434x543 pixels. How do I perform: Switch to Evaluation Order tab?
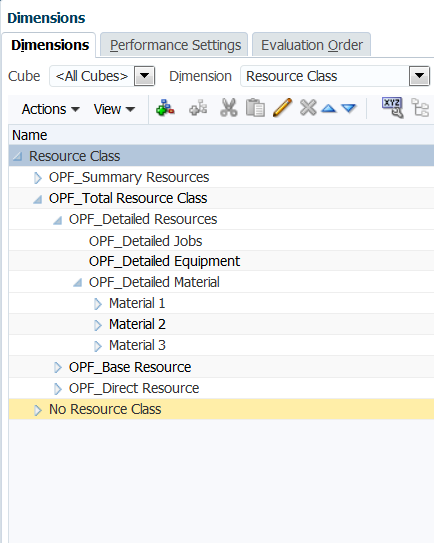[312, 45]
